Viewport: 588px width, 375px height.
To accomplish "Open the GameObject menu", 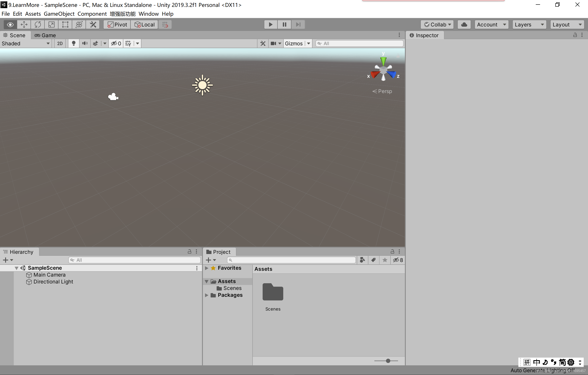I will 59,14.
